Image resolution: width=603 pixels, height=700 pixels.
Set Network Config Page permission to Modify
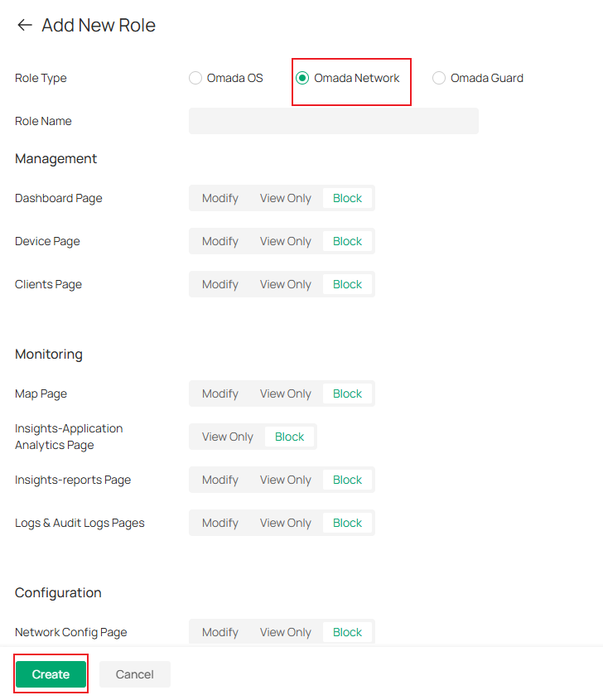click(220, 632)
